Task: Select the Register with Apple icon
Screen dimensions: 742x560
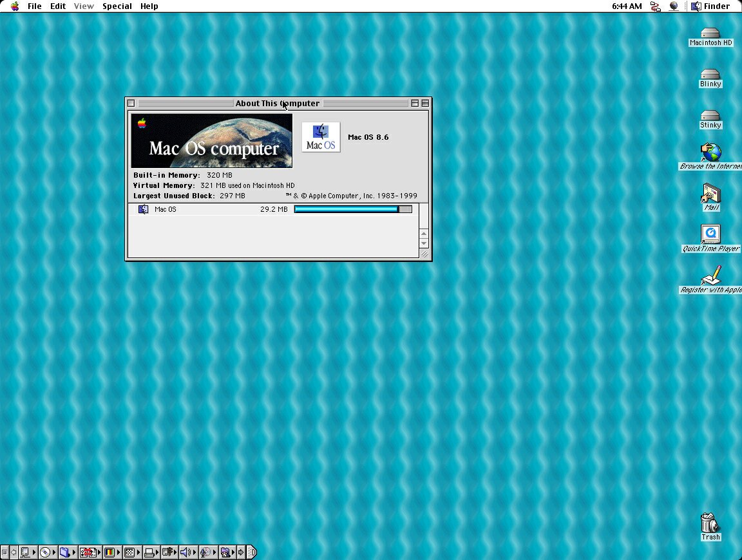Action: (710, 275)
